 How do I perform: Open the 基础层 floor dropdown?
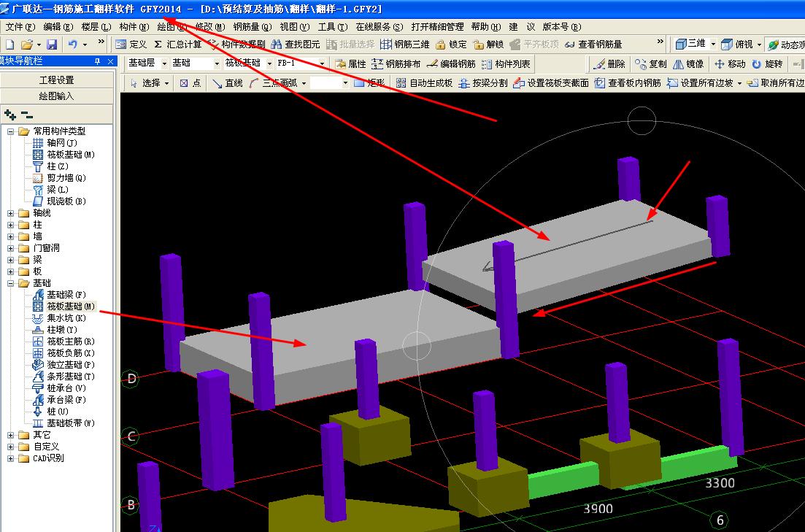(164, 63)
